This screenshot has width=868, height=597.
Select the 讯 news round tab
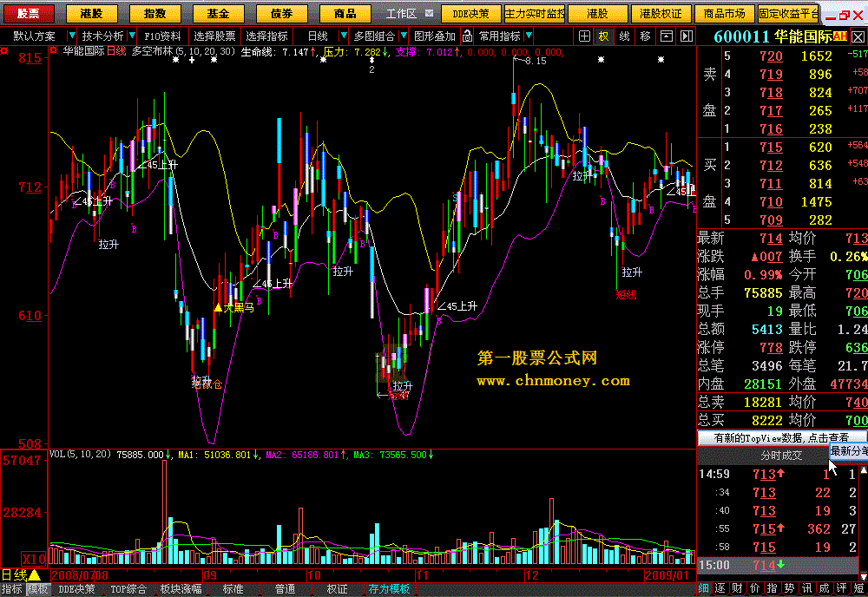(x=806, y=588)
